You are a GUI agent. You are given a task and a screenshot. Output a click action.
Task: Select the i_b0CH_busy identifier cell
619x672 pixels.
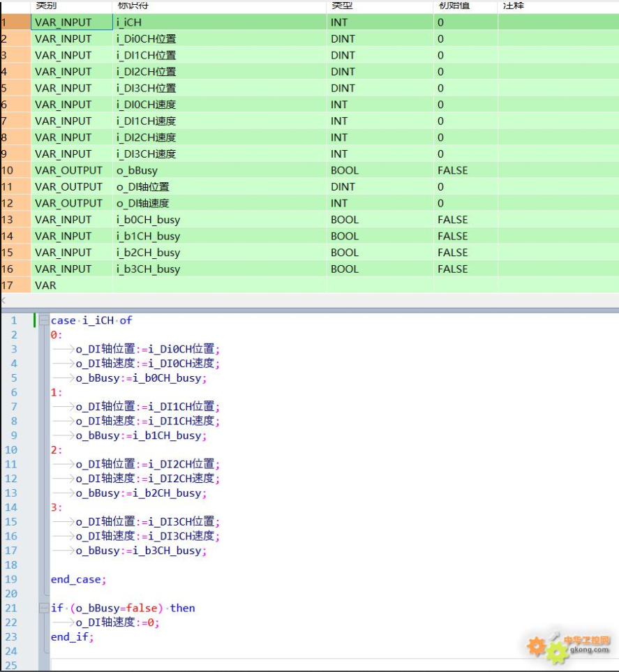[220, 220]
